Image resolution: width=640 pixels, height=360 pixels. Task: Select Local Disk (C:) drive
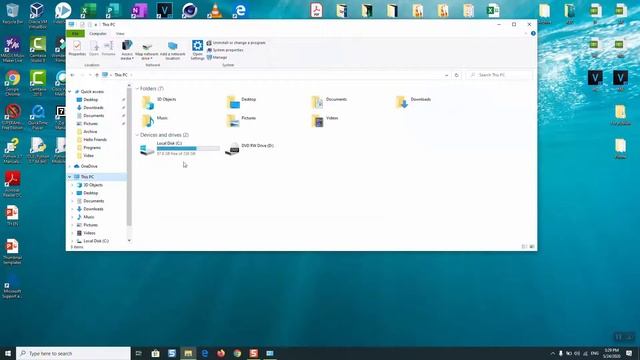[x=180, y=149]
